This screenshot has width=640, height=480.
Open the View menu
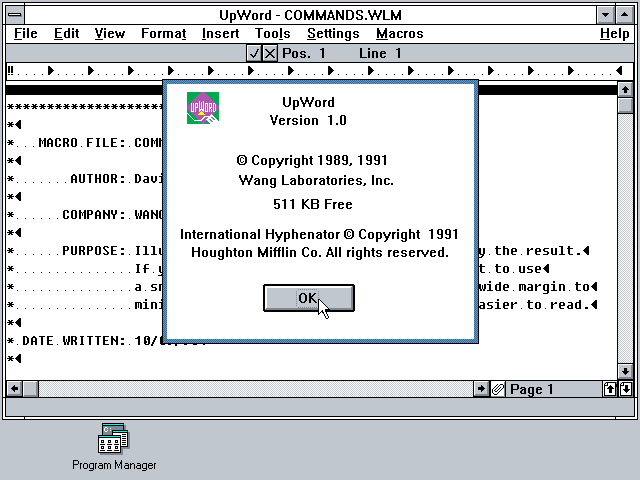coord(109,33)
